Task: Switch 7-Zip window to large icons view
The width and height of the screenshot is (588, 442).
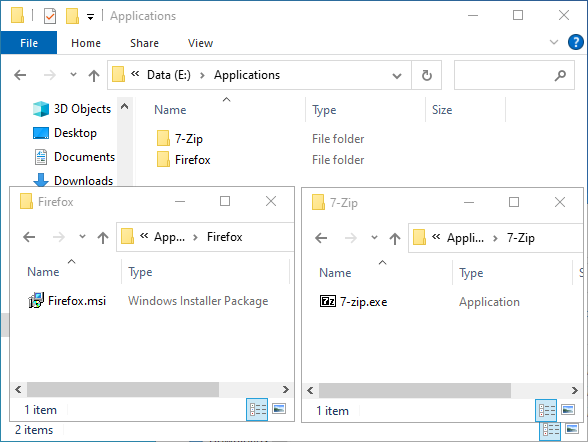Action: pos(568,410)
